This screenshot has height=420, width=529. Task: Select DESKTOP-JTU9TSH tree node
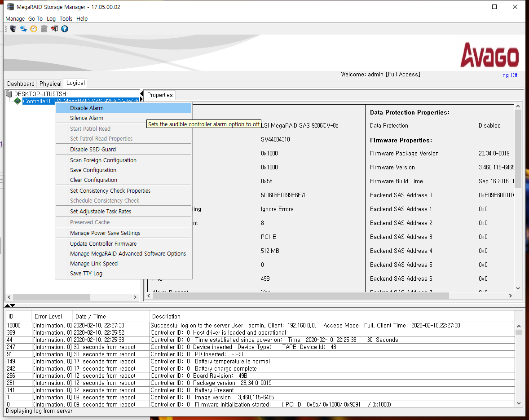40,94
